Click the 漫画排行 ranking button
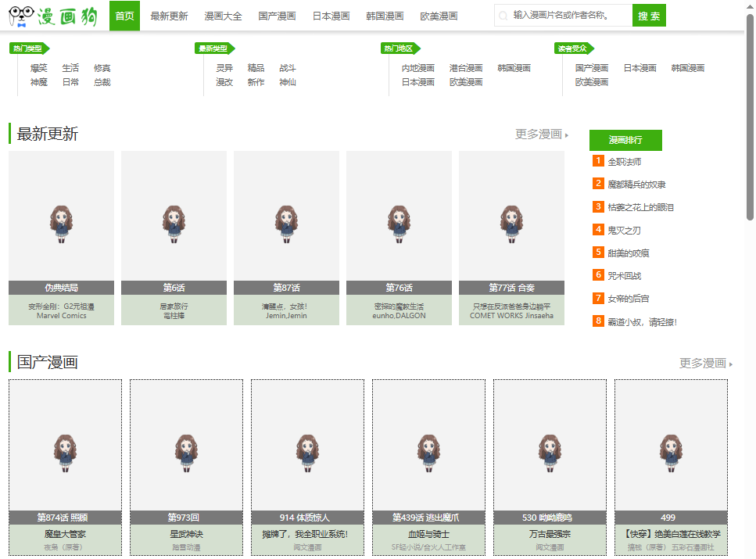The width and height of the screenshot is (756, 559). pos(625,140)
